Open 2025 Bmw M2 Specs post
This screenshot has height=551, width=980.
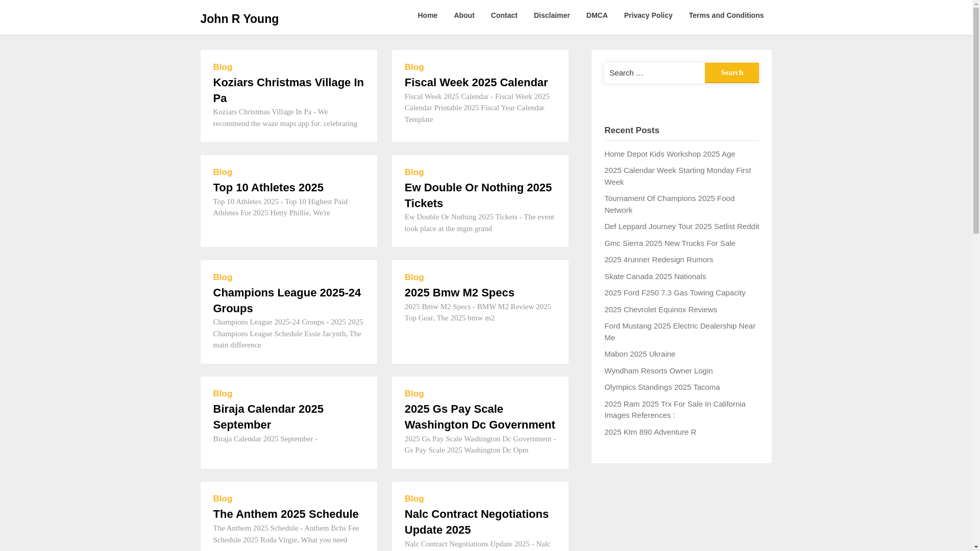click(x=459, y=292)
